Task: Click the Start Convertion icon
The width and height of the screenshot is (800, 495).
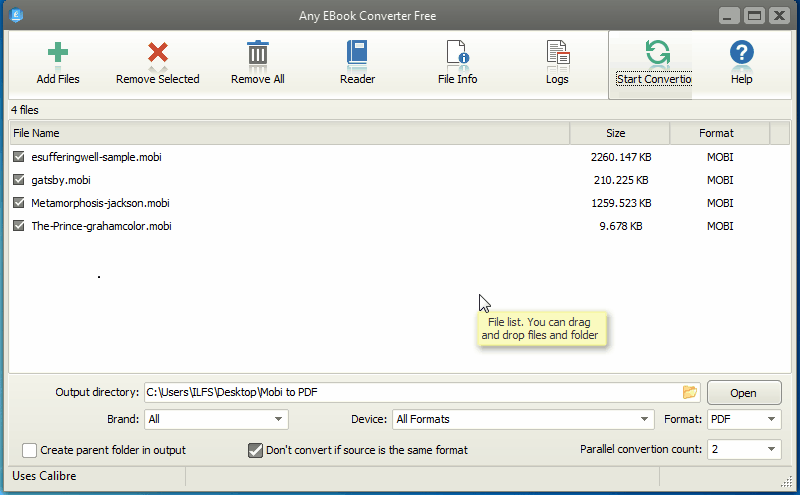Action: point(658,52)
